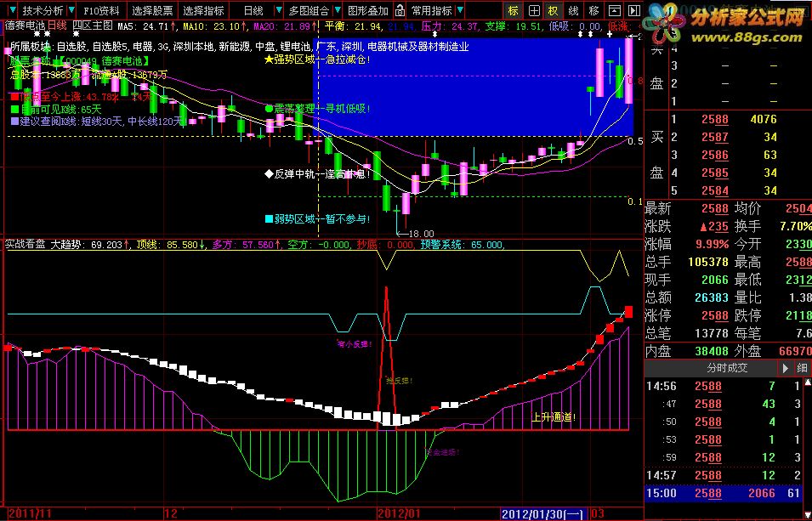Click the play arrow next to 分时成交

pos(786,368)
